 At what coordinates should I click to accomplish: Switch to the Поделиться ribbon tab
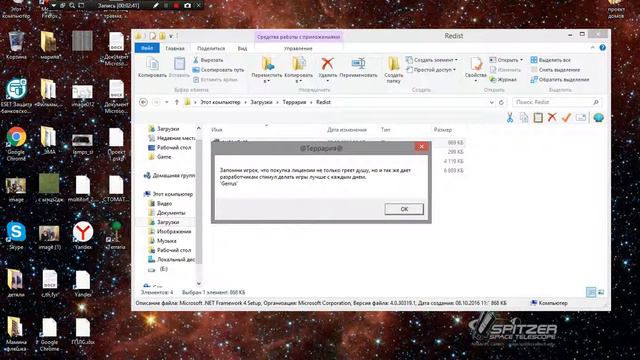pyautogui.click(x=211, y=48)
